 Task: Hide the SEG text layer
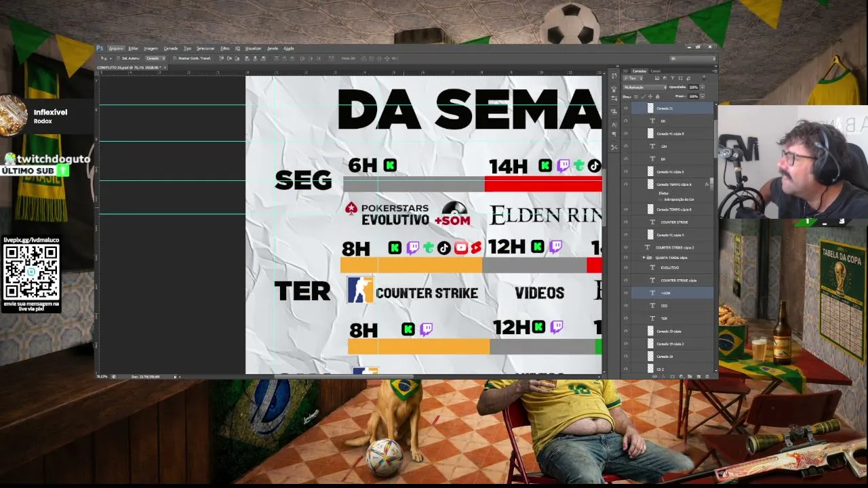coord(626,306)
